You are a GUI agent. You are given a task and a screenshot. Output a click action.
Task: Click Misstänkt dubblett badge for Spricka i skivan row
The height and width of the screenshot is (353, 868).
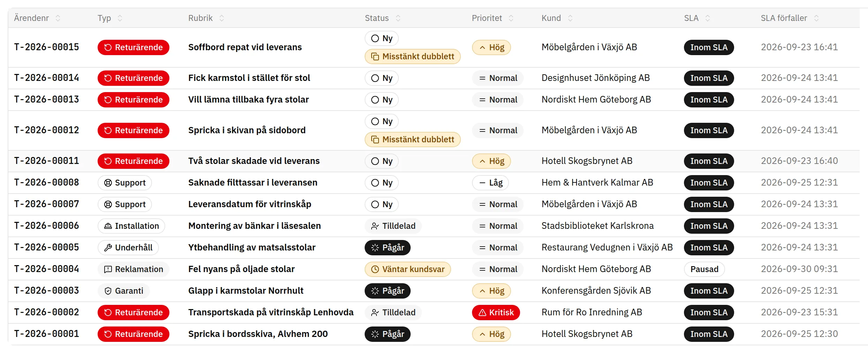coord(413,140)
